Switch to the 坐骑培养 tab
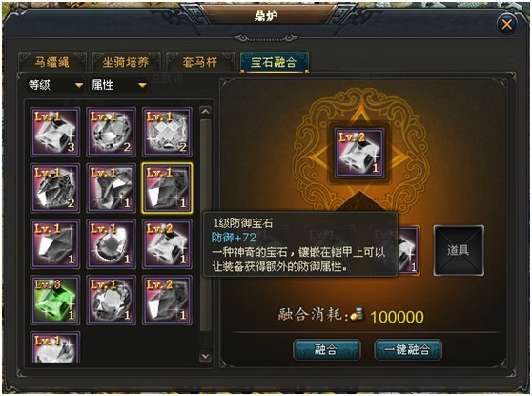 click(126, 62)
